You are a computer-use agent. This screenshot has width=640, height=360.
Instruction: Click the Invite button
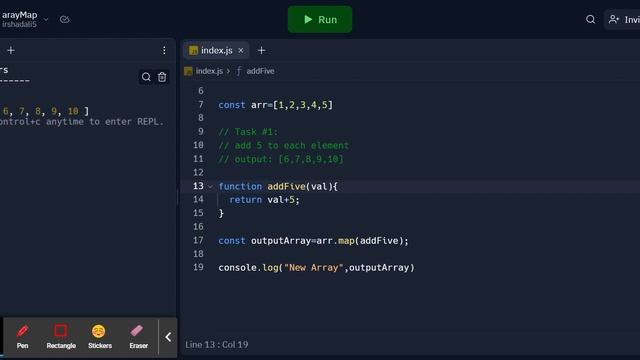622,19
